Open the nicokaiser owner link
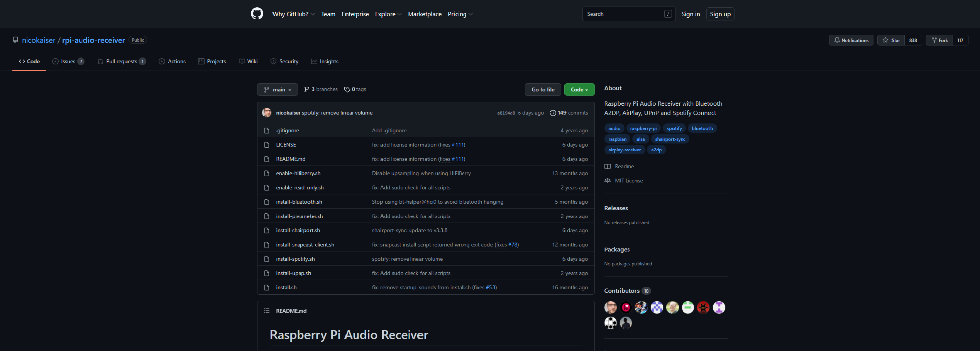The height and width of the screenshot is (351, 980). (39, 40)
